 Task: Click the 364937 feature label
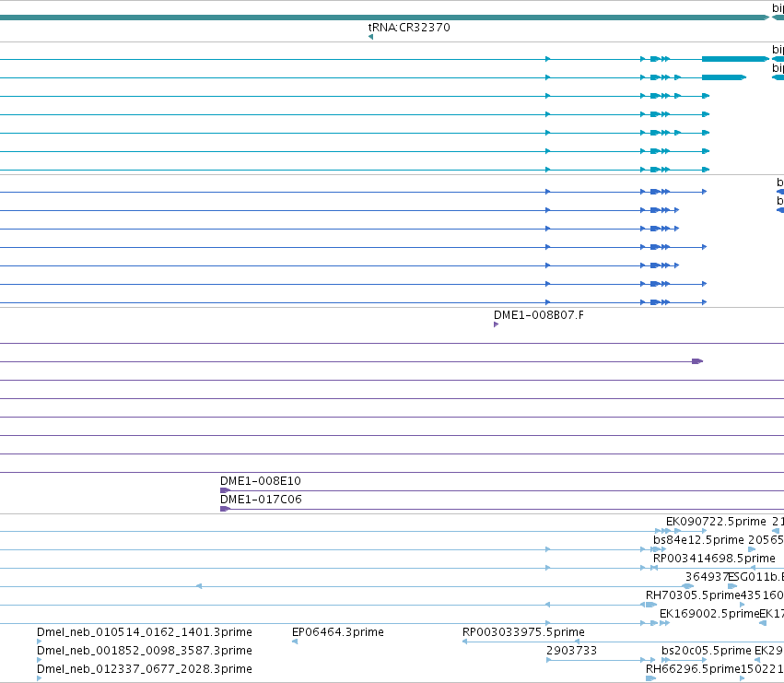(706, 577)
